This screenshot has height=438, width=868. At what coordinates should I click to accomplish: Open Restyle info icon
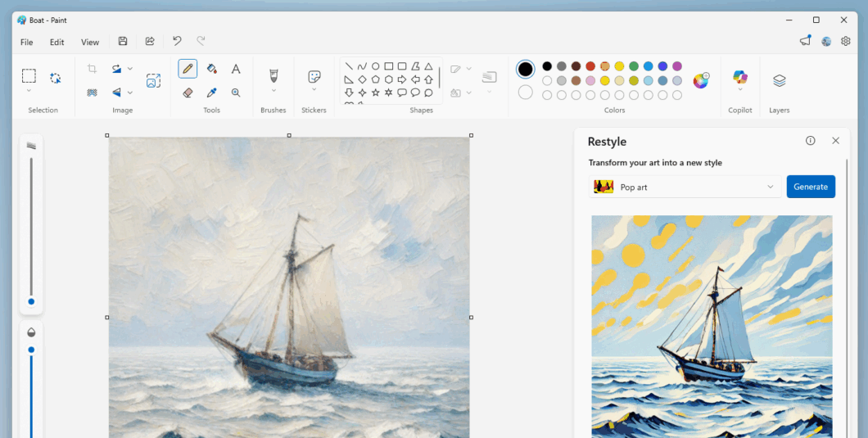click(x=811, y=141)
